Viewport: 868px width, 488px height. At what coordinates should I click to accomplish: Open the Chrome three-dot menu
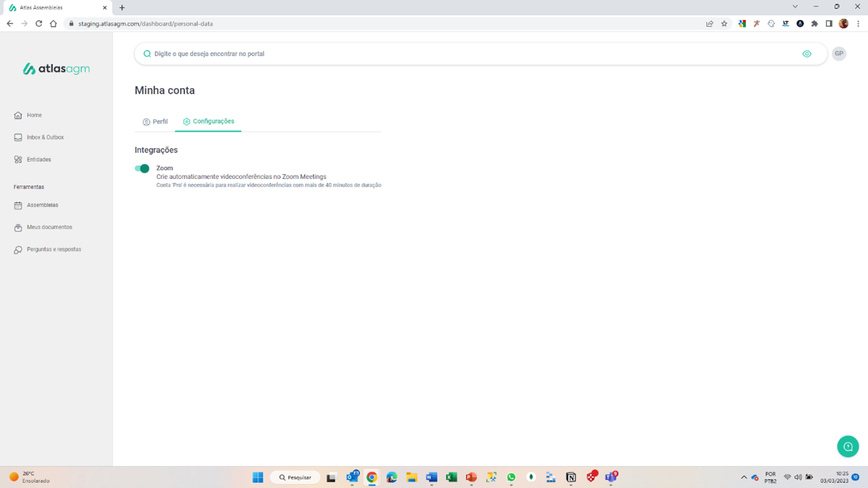858,23
